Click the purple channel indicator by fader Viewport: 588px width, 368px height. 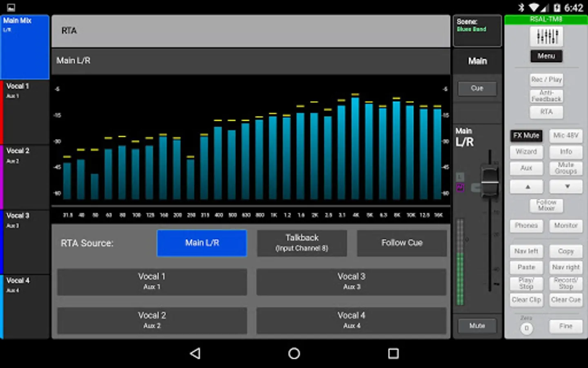click(x=460, y=188)
